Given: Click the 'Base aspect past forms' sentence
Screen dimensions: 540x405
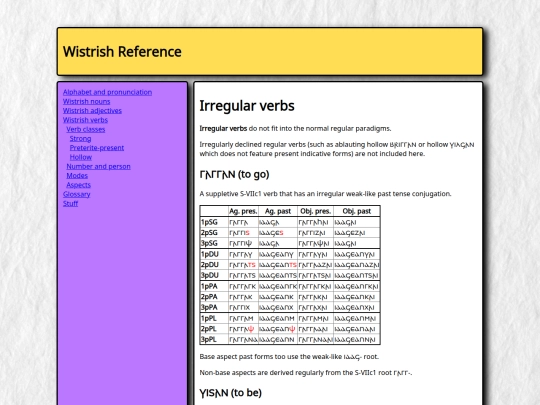Looking at the screenshot, I should click(289, 357).
